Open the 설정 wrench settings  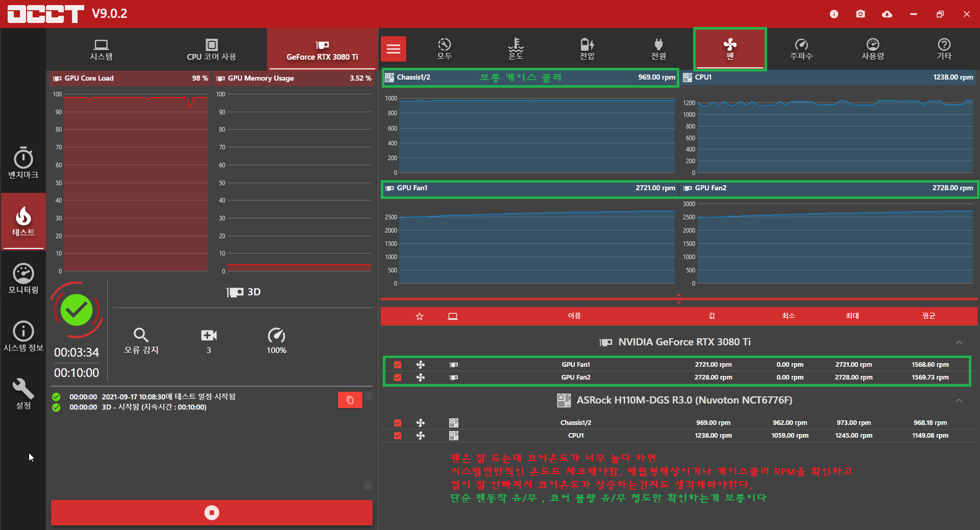coord(23,394)
